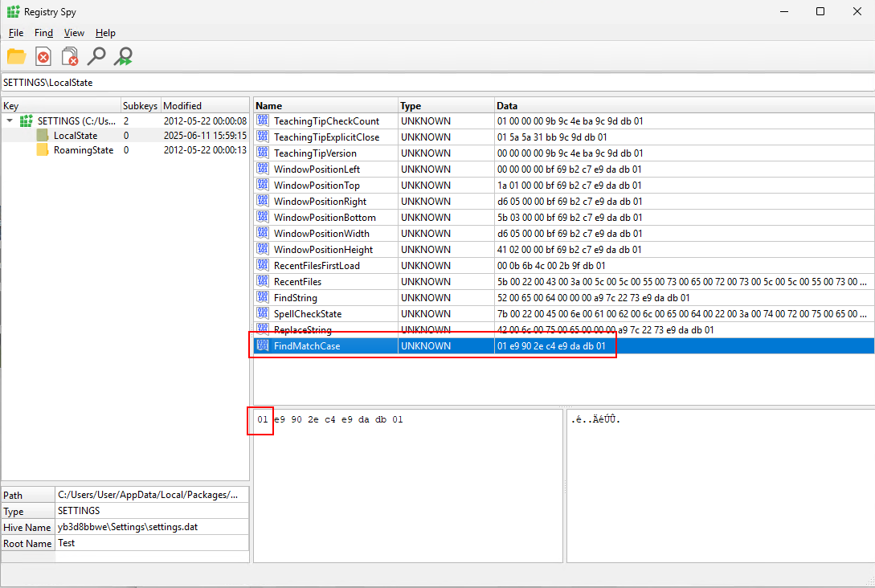The image size is (875, 588).
Task: Select the FindMatchCase value name
Action: tap(306, 346)
